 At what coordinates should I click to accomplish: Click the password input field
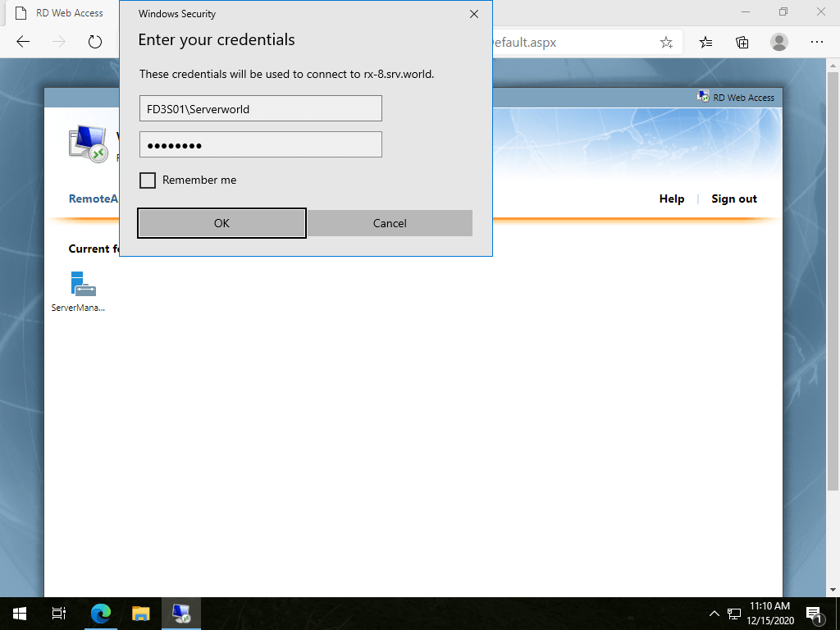point(260,144)
